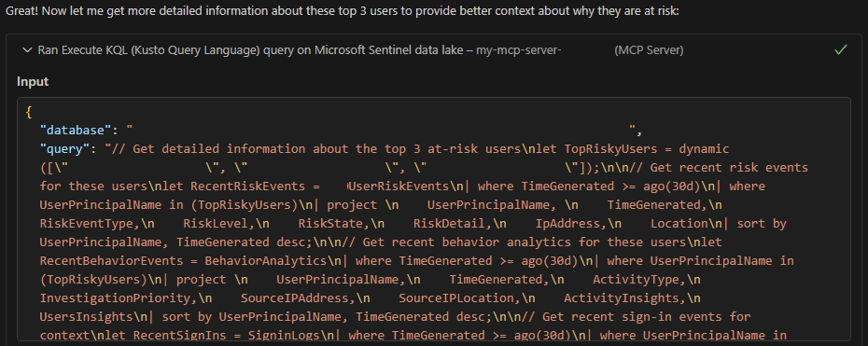Click 'my-mcp-server-' in the header

pyautogui.click(x=519, y=50)
